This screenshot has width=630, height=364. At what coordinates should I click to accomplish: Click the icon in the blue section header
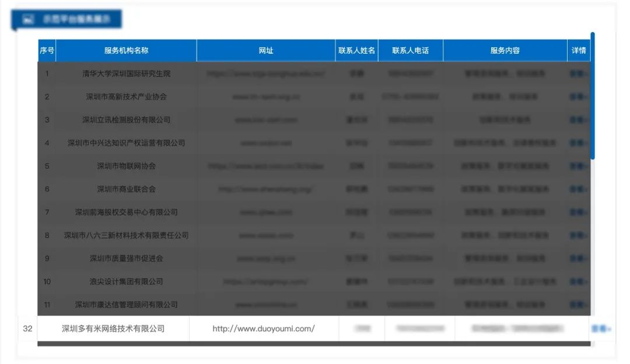click(x=28, y=19)
